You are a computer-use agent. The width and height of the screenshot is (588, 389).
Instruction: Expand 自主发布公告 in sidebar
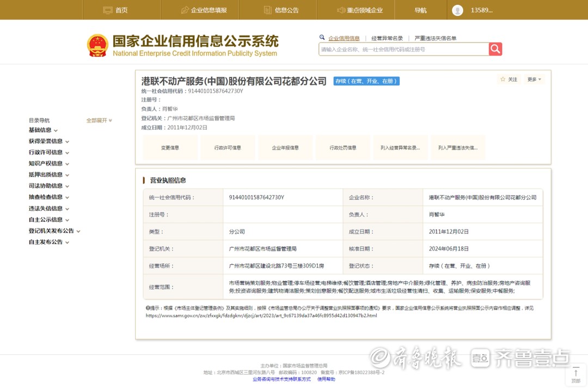pos(49,242)
